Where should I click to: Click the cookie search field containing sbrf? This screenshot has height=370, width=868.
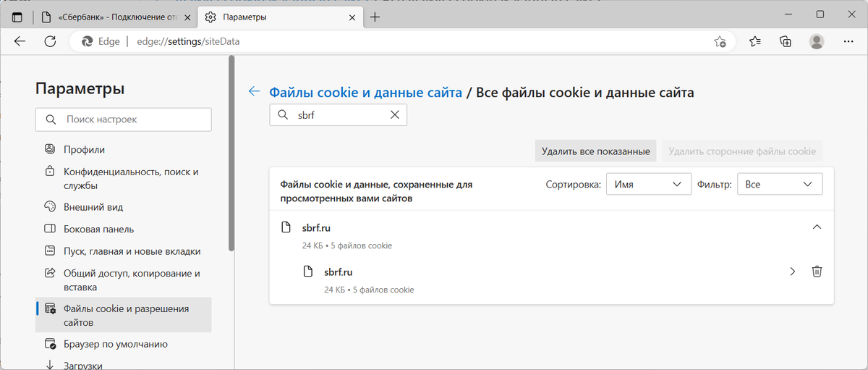tap(339, 114)
